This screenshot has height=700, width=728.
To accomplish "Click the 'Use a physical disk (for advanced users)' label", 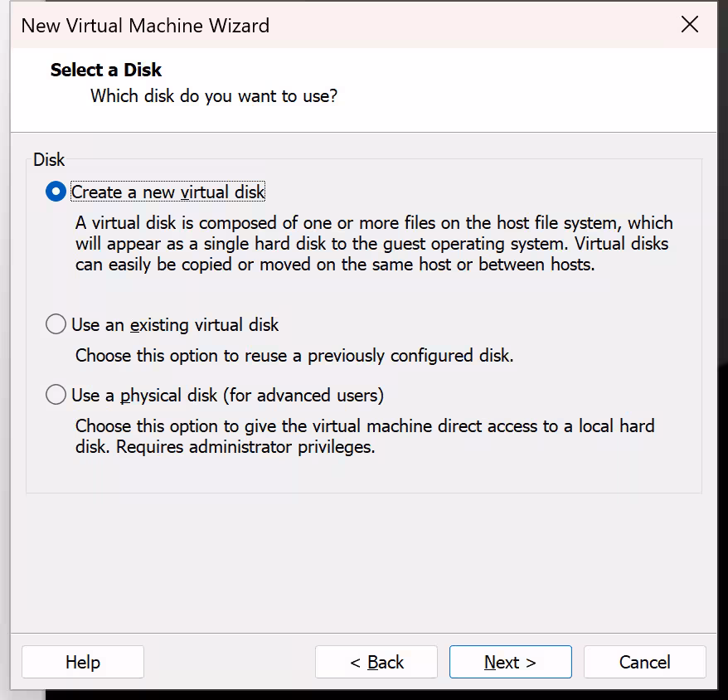I will tap(227, 395).
